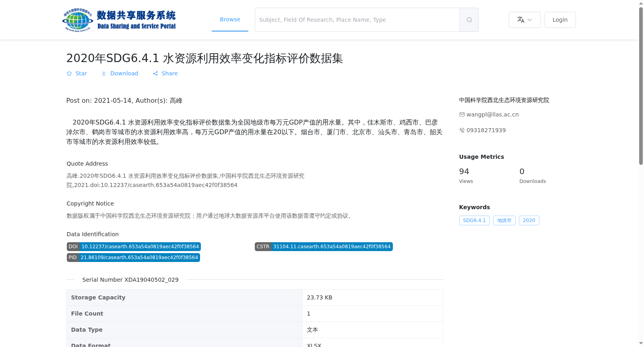
Task: Click the Data Type value 文本
Action: [x=312, y=330]
